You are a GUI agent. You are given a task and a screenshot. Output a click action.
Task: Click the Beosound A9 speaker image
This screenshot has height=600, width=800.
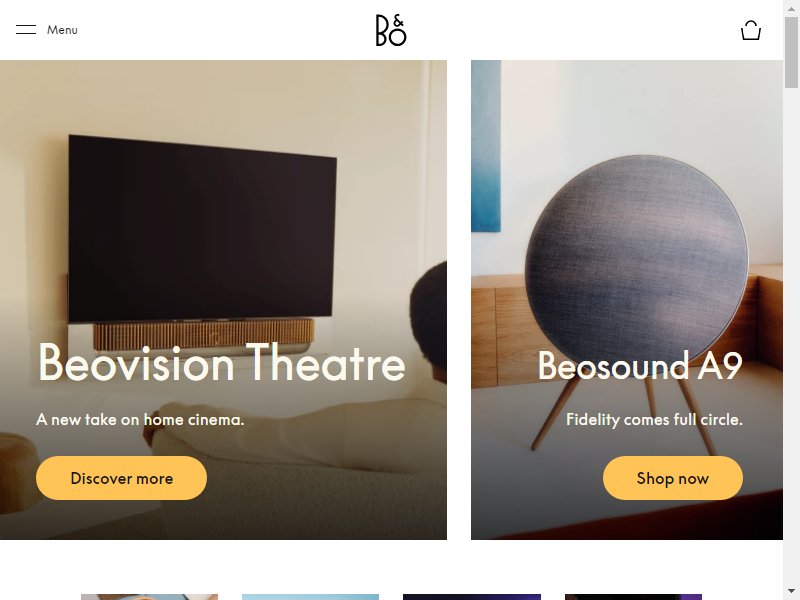coord(627,300)
